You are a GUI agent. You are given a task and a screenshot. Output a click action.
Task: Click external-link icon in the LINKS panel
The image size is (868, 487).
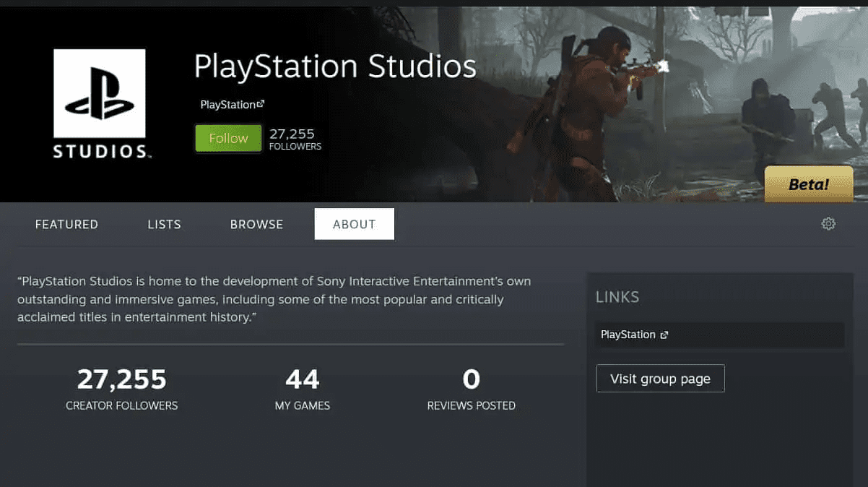click(x=663, y=335)
